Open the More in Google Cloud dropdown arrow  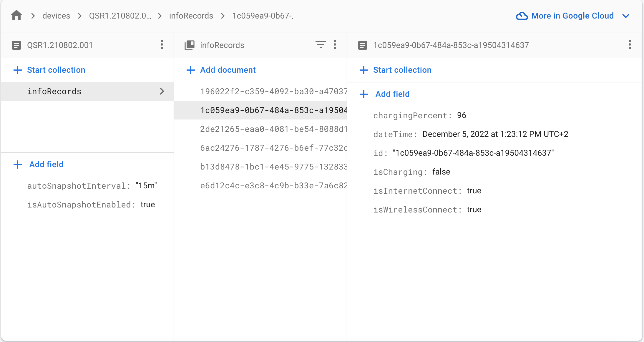[x=626, y=16]
